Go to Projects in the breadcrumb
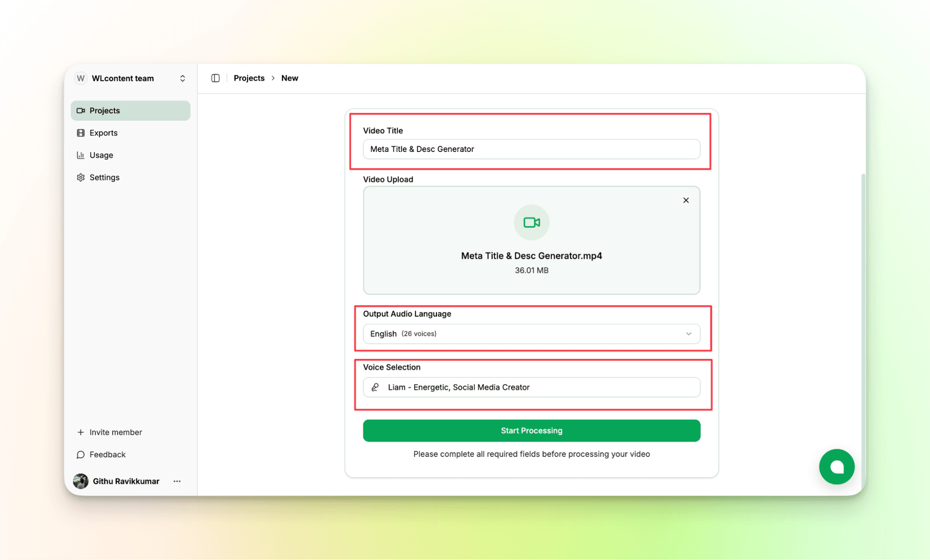 (x=249, y=78)
